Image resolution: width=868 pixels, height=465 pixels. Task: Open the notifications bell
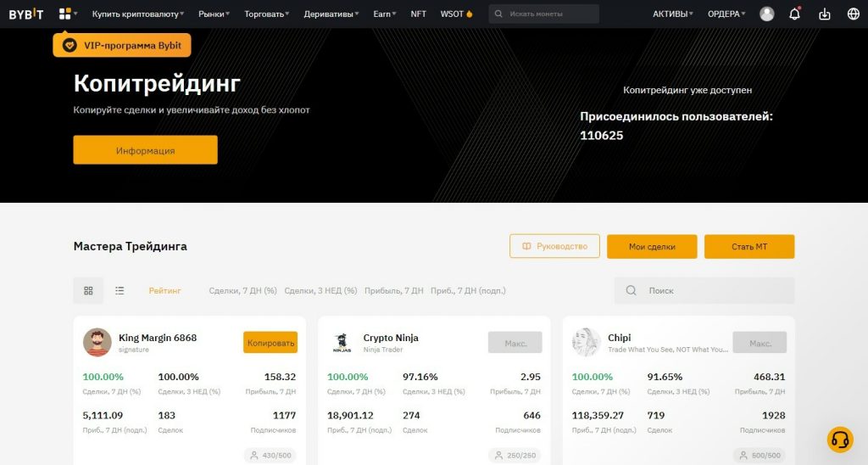[x=795, y=14]
